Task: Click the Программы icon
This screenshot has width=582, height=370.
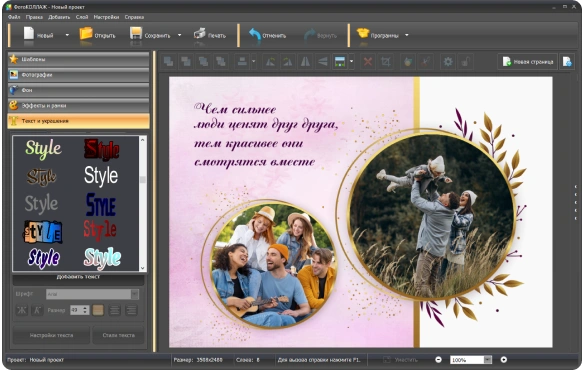Action: pyautogui.click(x=363, y=33)
